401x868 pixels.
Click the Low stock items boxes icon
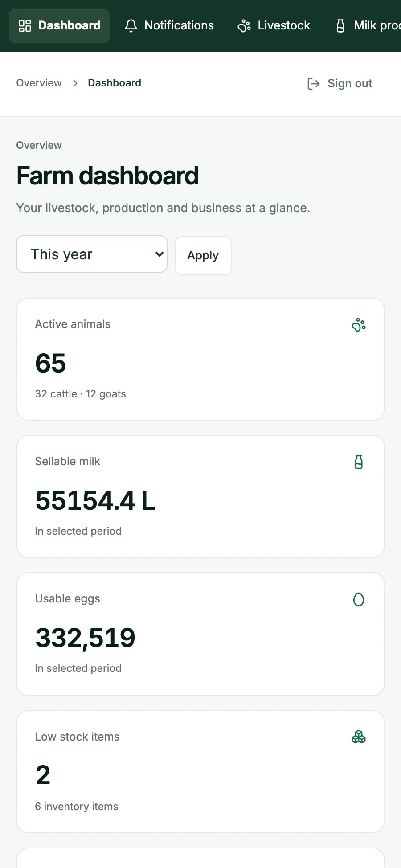pos(359,737)
